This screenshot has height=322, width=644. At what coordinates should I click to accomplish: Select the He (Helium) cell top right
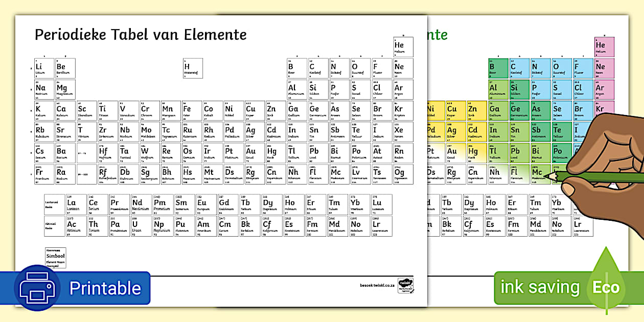tap(403, 46)
